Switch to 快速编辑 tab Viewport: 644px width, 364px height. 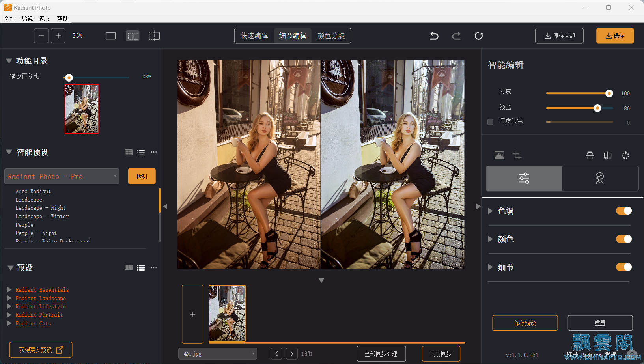click(254, 36)
